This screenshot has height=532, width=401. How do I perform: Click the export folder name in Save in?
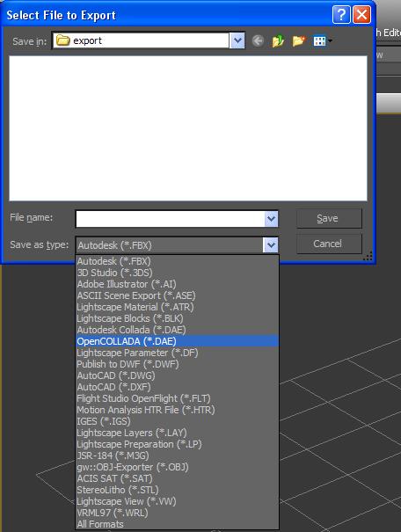point(87,40)
